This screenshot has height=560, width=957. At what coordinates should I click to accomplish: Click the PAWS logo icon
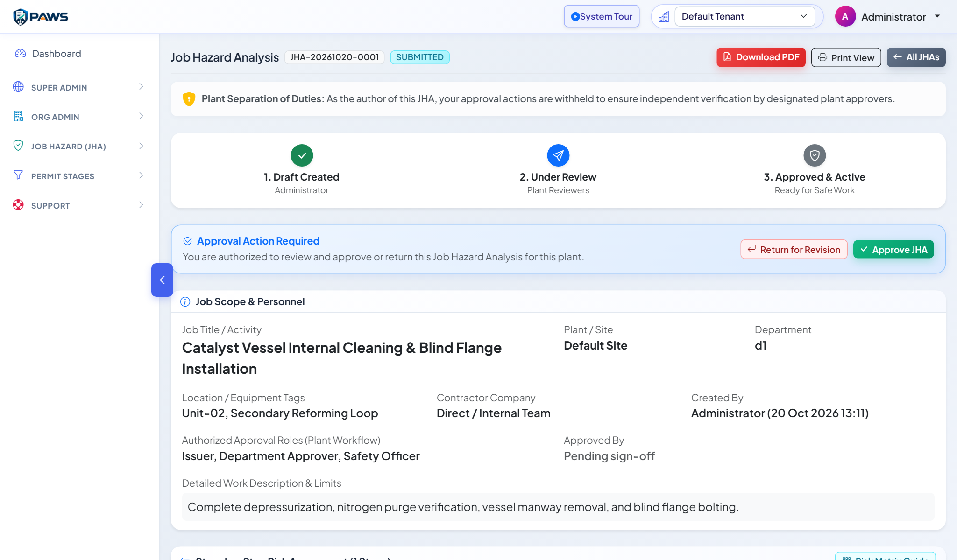(x=21, y=17)
